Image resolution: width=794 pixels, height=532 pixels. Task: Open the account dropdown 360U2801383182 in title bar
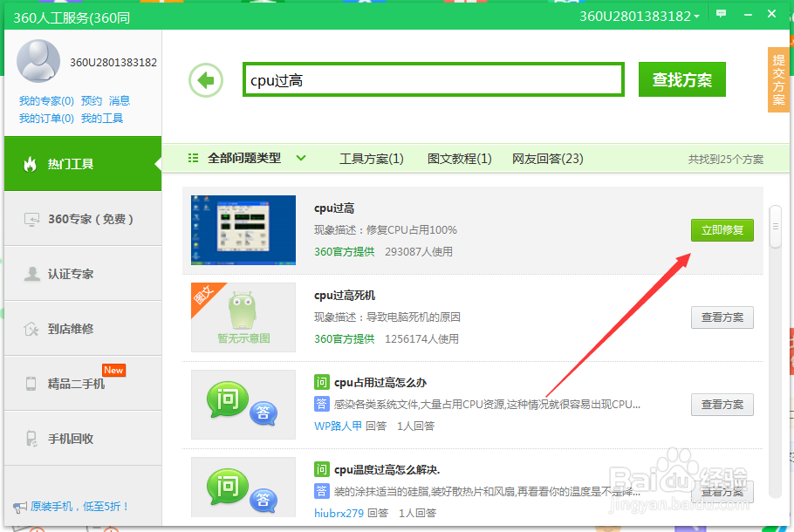click(639, 17)
